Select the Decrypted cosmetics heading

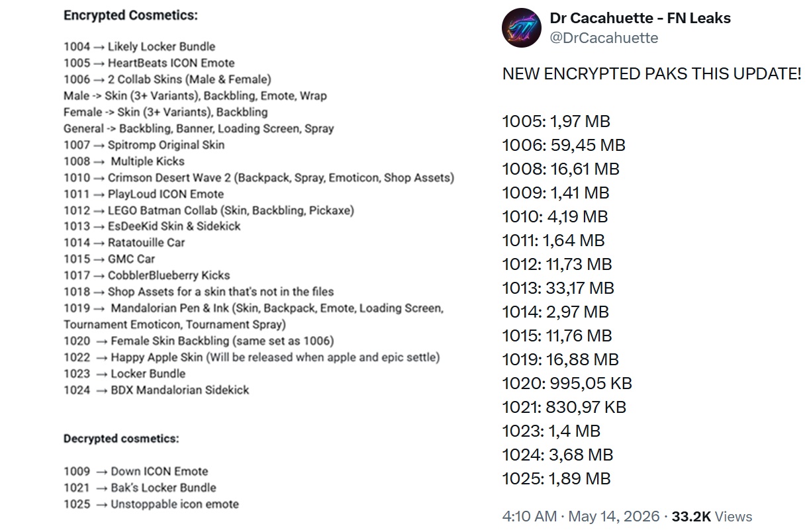121,438
